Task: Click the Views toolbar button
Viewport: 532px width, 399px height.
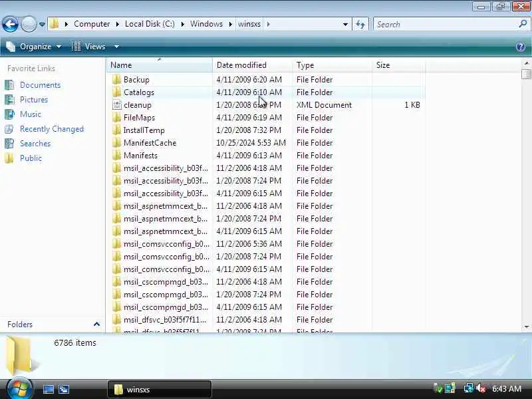Action: (x=88, y=47)
